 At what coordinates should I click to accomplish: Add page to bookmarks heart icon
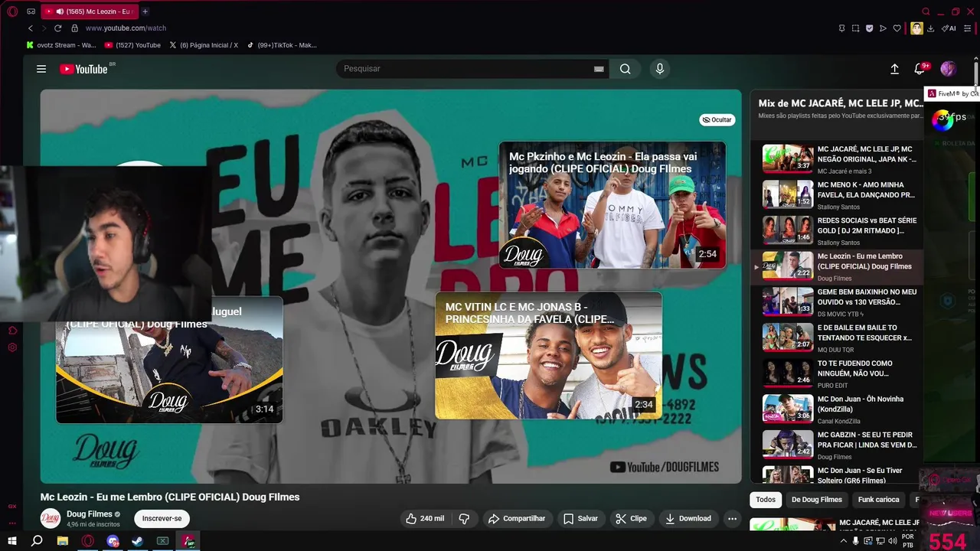tap(897, 28)
